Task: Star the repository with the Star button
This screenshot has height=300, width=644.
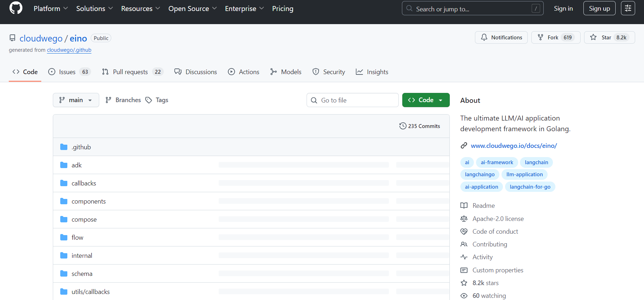Action: click(x=609, y=37)
